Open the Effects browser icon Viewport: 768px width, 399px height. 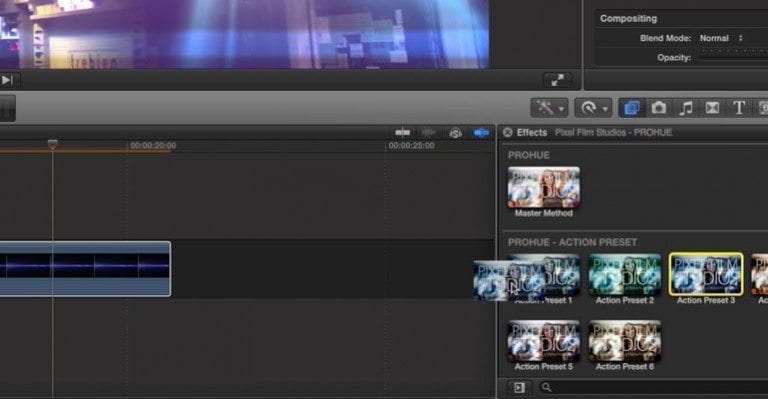pos(631,108)
